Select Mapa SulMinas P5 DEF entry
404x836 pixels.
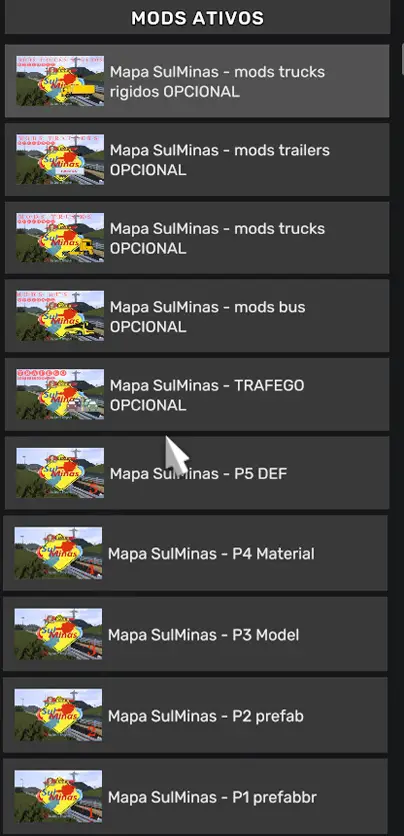tap(197, 473)
